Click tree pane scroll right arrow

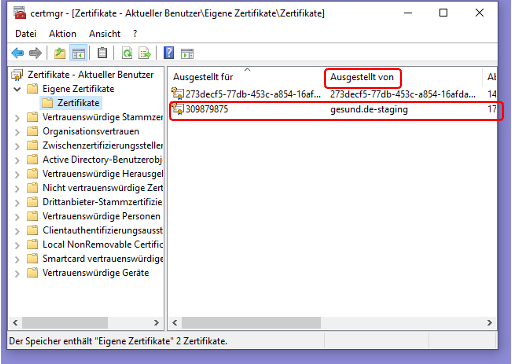point(156,323)
